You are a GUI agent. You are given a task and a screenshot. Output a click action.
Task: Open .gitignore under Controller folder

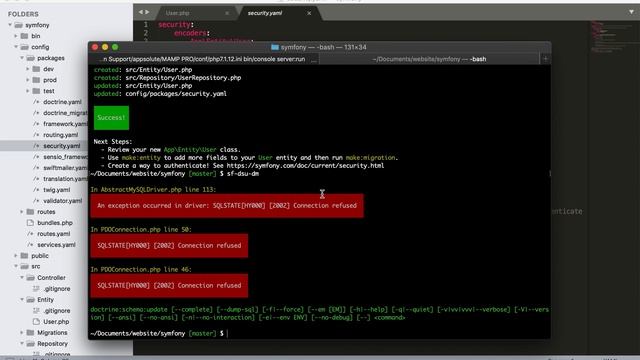point(57,289)
